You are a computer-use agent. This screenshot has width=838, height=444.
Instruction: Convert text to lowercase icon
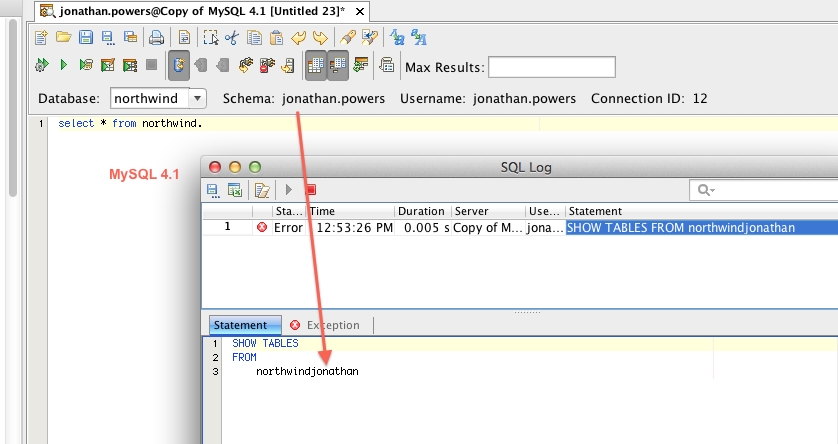397,37
